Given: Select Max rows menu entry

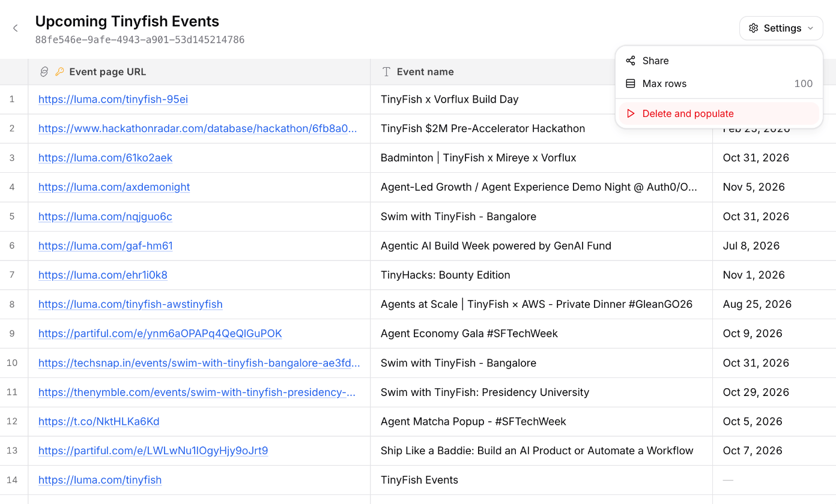Looking at the screenshot, I should click(719, 83).
